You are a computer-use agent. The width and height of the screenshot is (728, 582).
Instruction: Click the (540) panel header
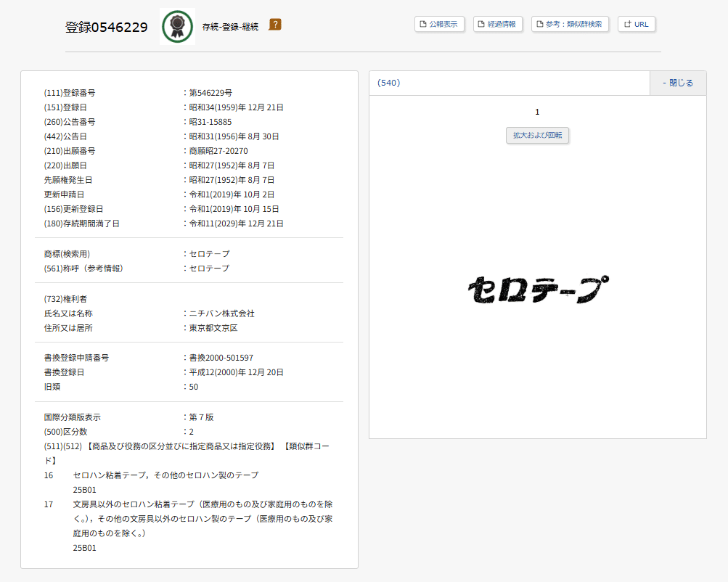(390, 83)
